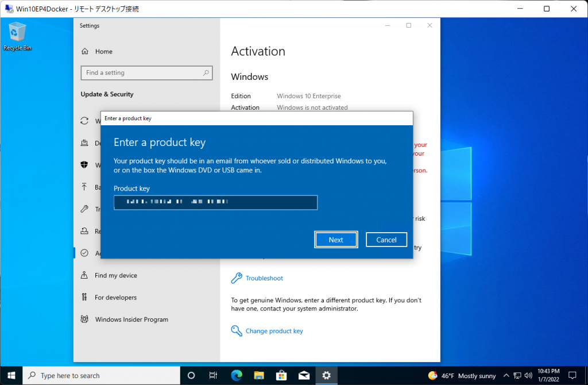
Task: Click the Find my device person icon
Action: click(x=84, y=275)
